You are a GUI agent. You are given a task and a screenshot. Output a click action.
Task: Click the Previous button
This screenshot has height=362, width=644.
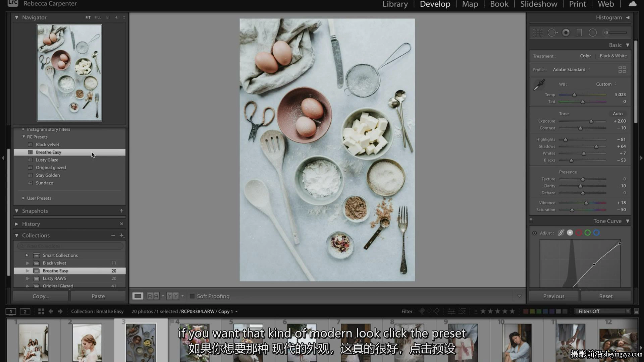pos(554,296)
